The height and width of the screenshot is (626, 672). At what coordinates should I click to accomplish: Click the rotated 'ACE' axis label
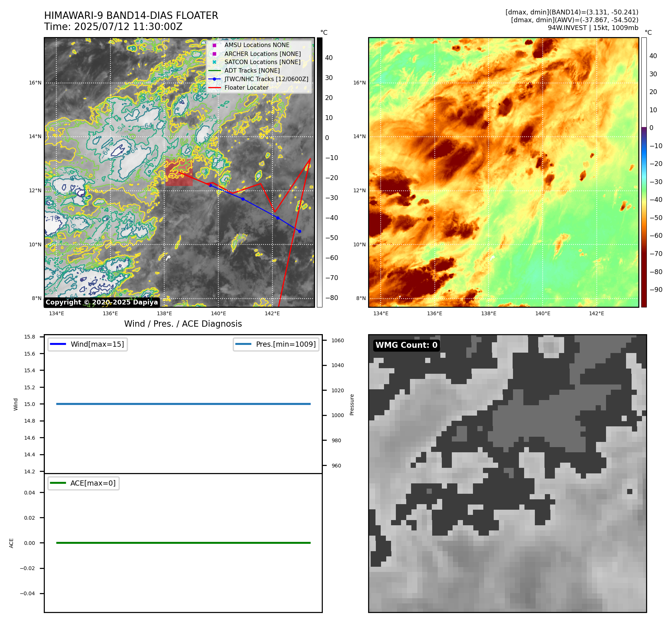pyautogui.click(x=11, y=543)
